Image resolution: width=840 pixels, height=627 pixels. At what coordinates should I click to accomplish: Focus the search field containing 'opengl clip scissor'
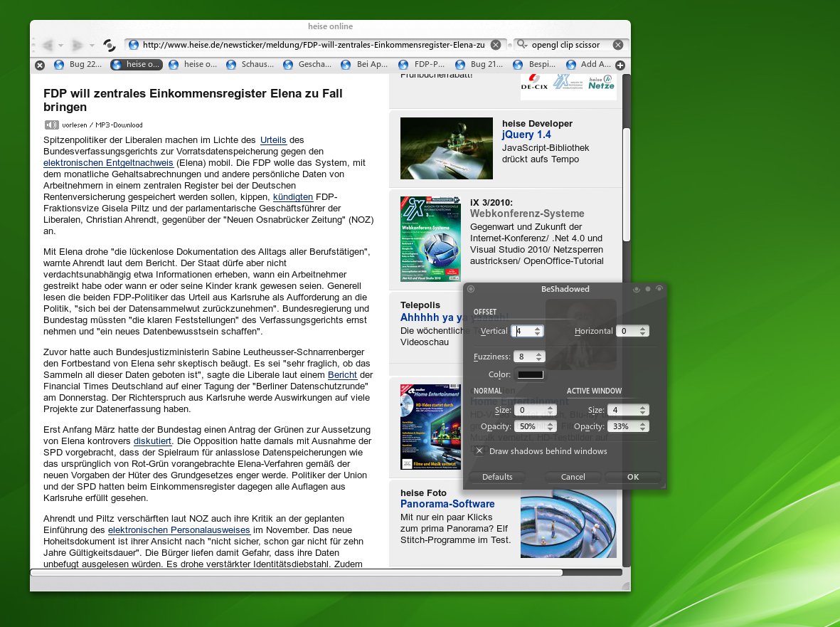[x=570, y=45]
